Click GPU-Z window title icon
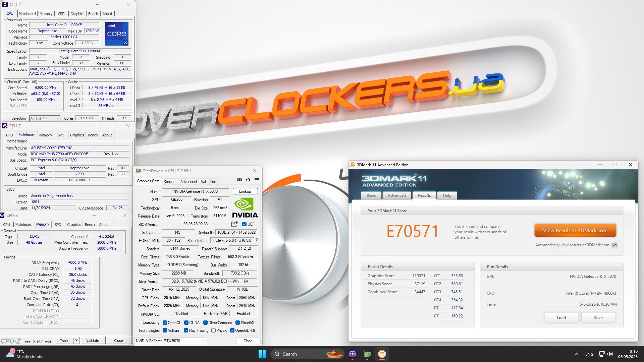The height and width of the screenshot is (362, 644). 138,171
